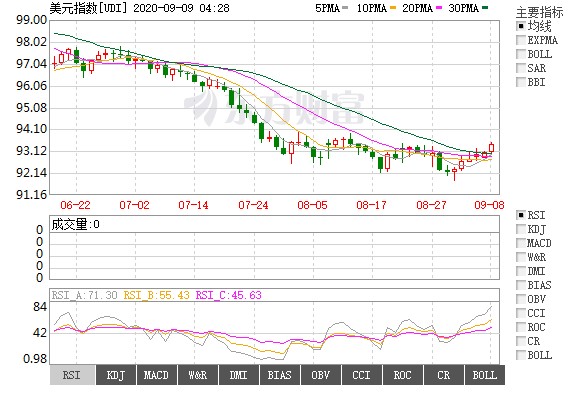
Task: Select the bottom BOLL sub-indicator radio option
Action: (521, 355)
